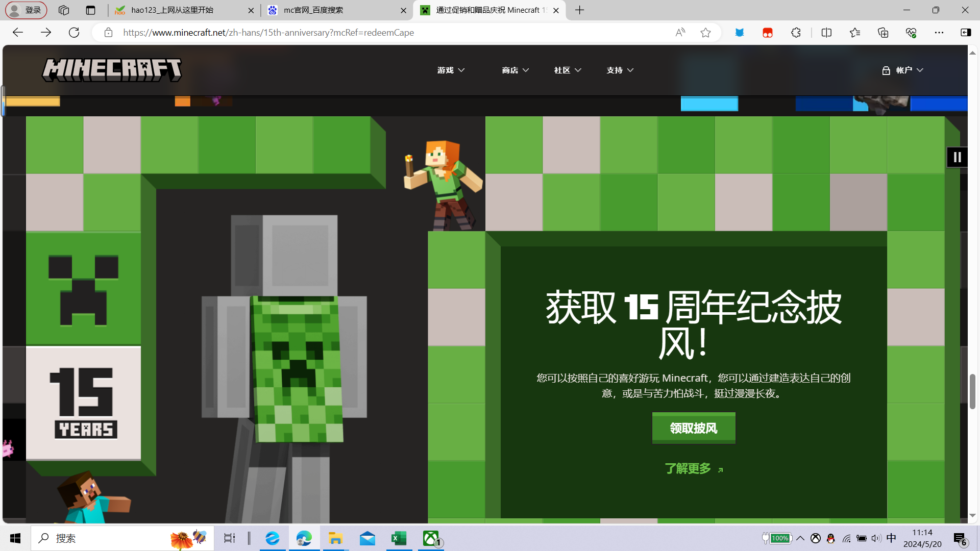Click the page vertical scrollbar thumb
Screen dimensions: 980x551
pos(973,391)
